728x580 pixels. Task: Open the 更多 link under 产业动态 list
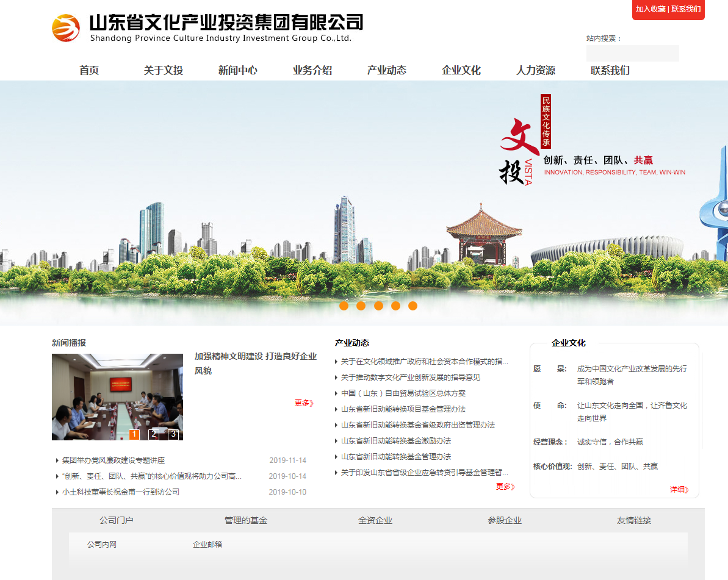[x=505, y=487]
